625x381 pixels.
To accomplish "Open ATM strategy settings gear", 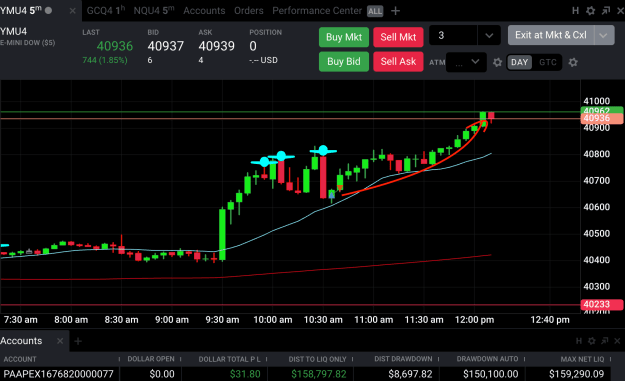I will coord(497,62).
